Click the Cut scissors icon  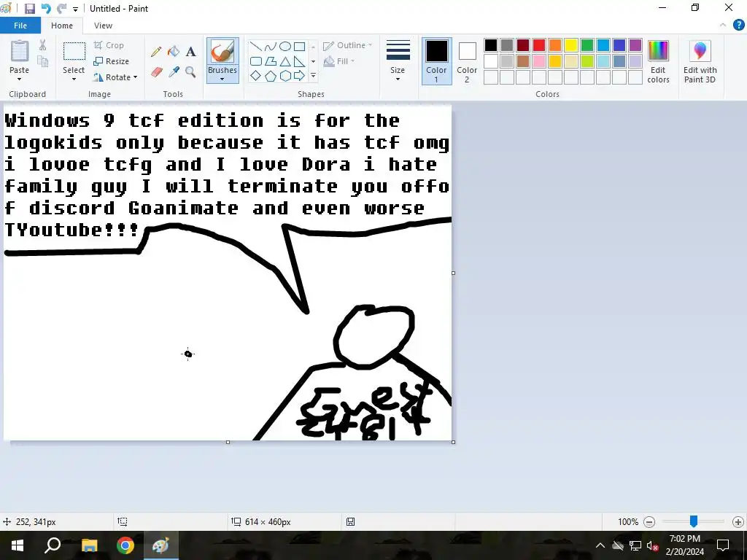coord(43,45)
